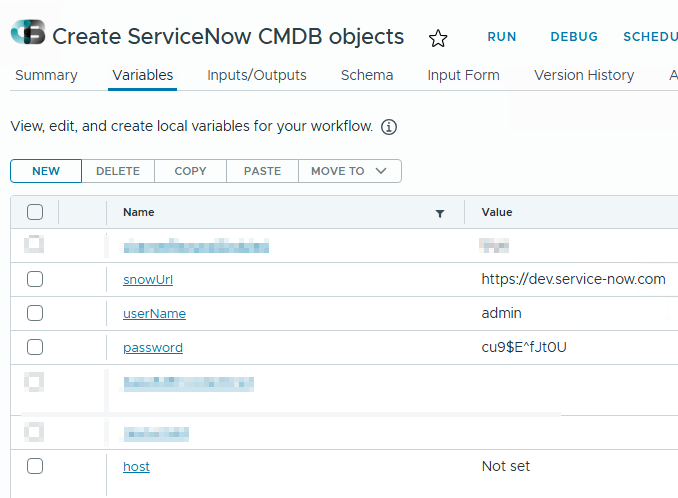The image size is (678, 498).
Task: View the Version History tab
Action: [584, 75]
